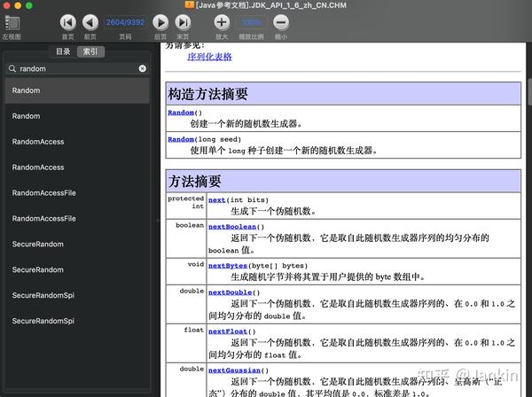Click the 方法摘要 heading

(194, 182)
